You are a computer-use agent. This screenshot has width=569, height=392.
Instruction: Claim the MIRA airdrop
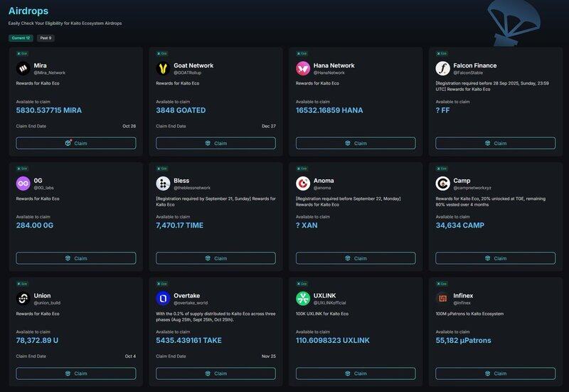point(76,143)
